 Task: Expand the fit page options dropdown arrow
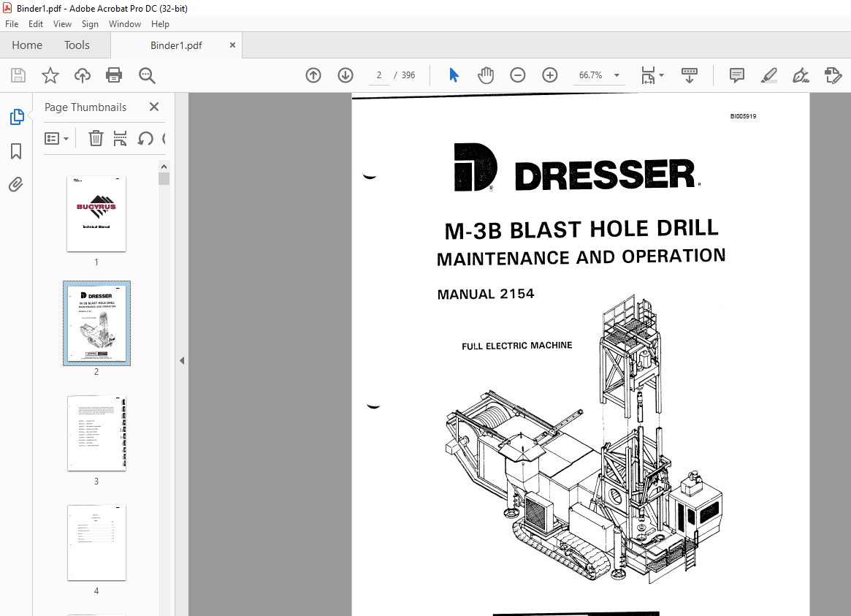coord(661,75)
